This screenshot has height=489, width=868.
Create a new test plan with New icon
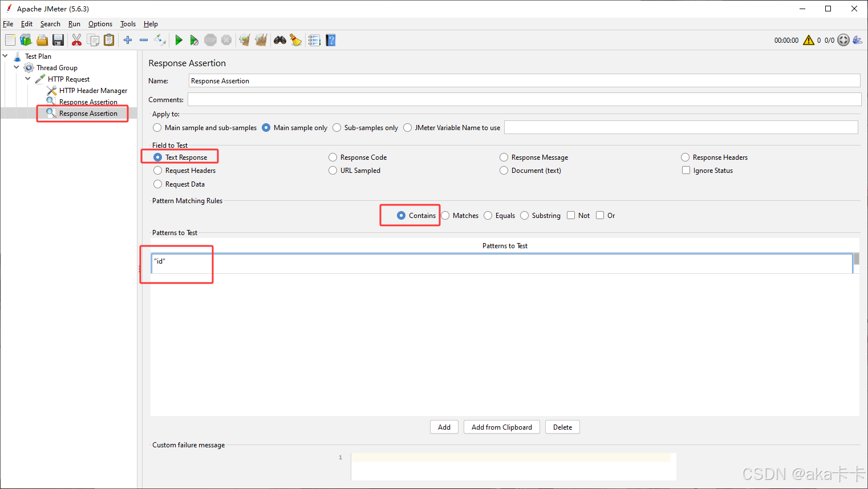coord(10,40)
